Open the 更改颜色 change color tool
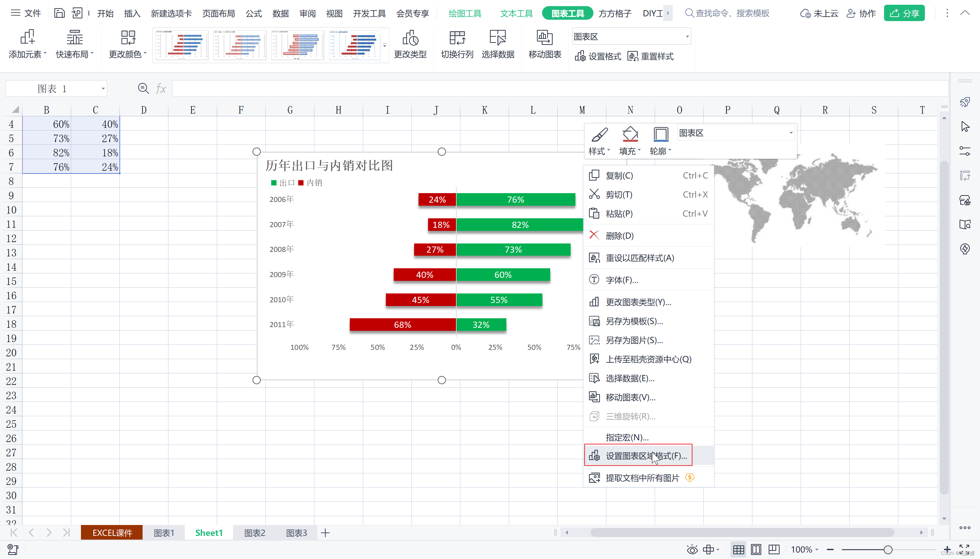This screenshot has height=559, width=980. (128, 45)
